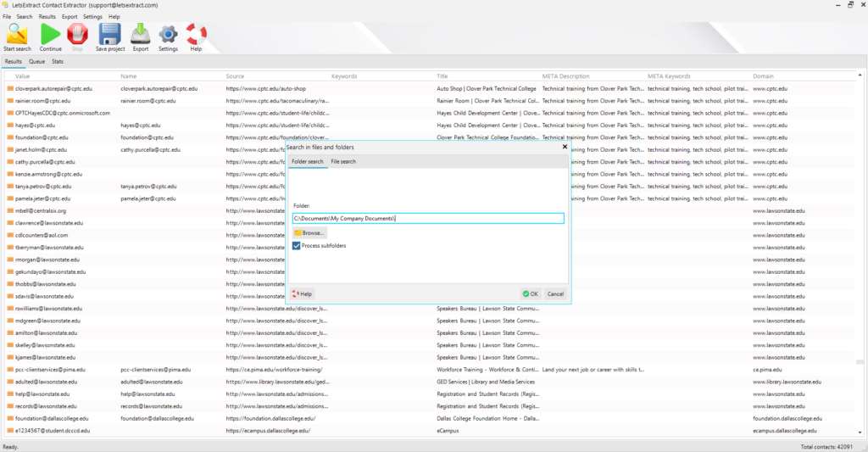The image size is (868, 452).
Task: Switch to the Queue tab
Action: [x=36, y=62]
